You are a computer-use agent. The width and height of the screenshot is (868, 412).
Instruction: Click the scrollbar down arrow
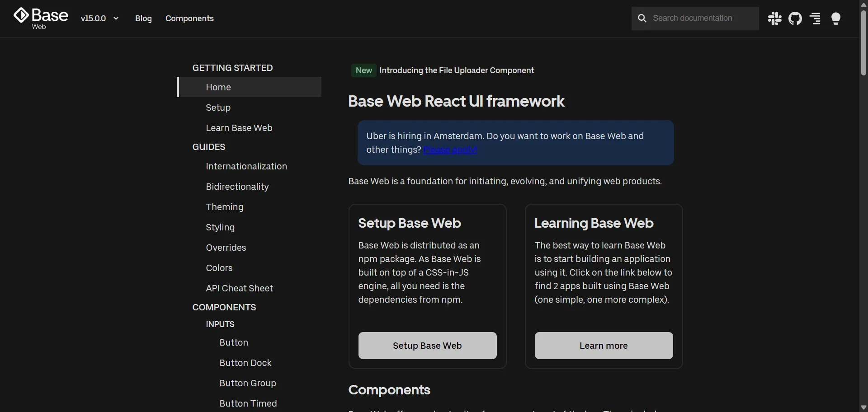click(863, 408)
